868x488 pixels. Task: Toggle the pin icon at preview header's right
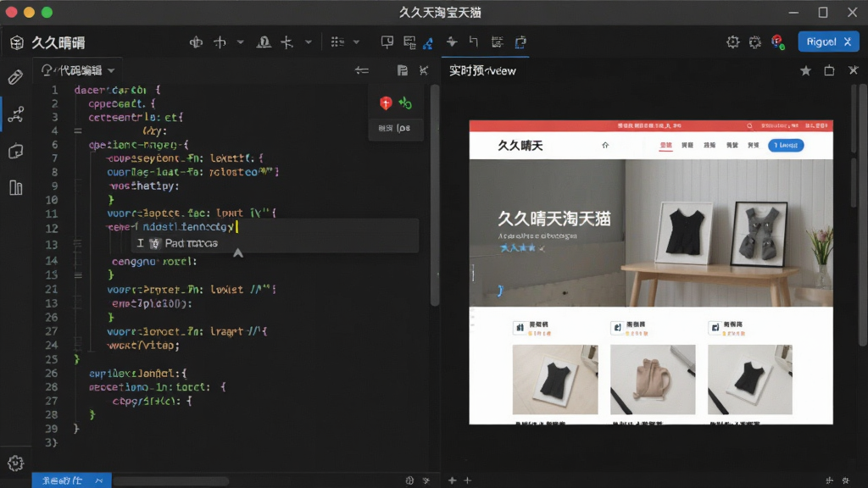point(853,70)
